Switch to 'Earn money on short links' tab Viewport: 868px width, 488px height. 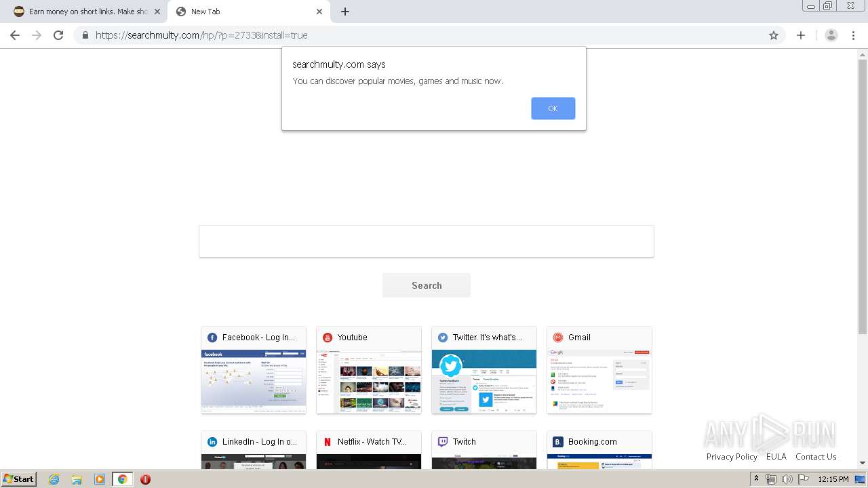(x=86, y=12)
